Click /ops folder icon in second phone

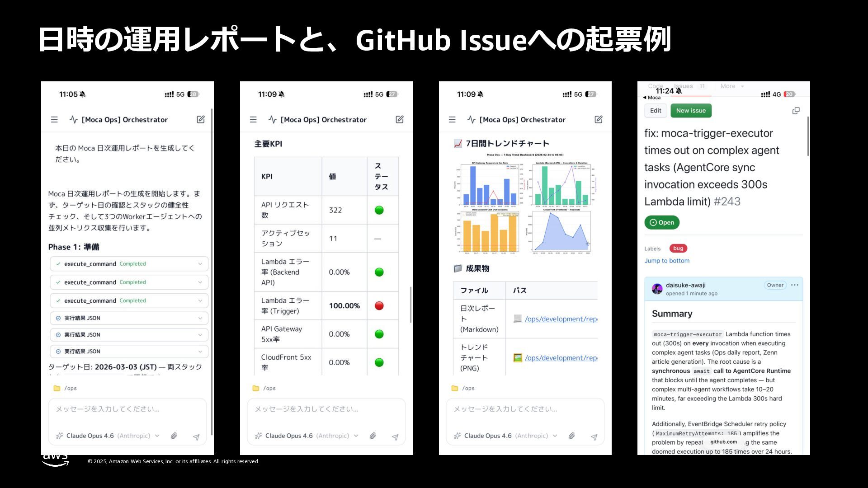tap(256, 388)
